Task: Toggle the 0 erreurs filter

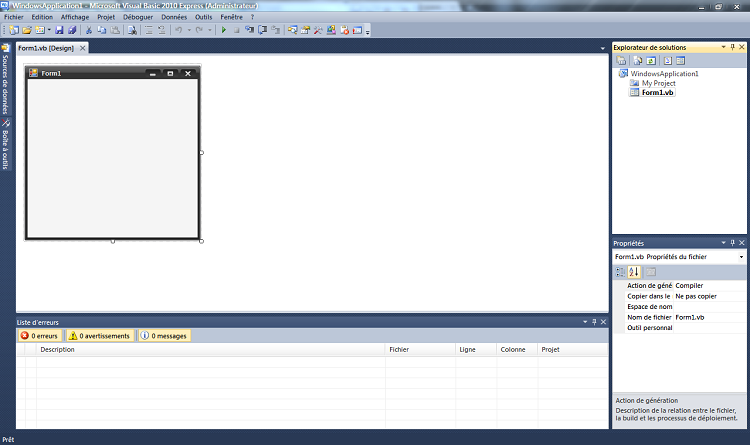Action: (x=40, y=336)
